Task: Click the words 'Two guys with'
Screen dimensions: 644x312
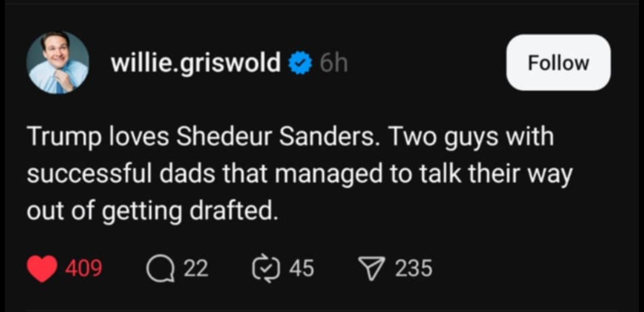Action: [470, 138]
